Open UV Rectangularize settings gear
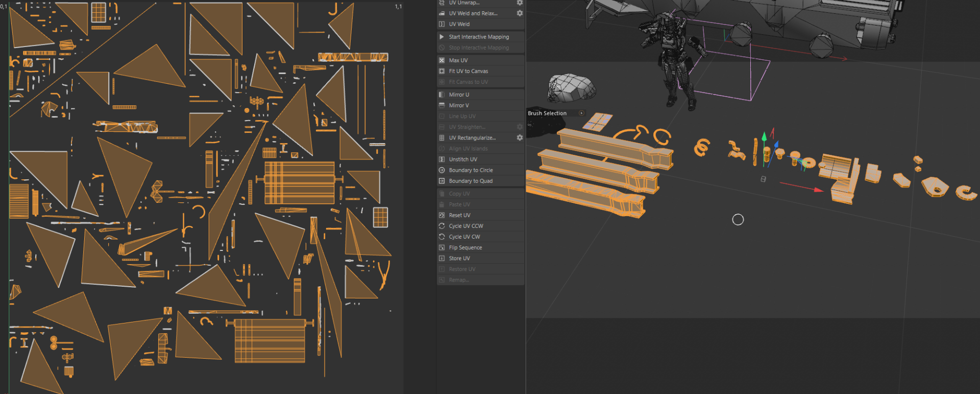The height and width of the screenshot is (394, 980). tap(520, 138)
